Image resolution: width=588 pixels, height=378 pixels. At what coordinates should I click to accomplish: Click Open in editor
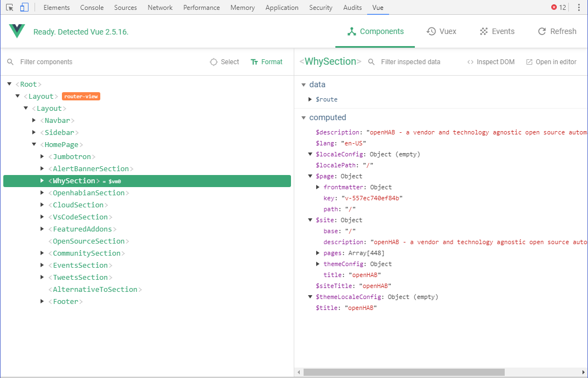(551, 62)
